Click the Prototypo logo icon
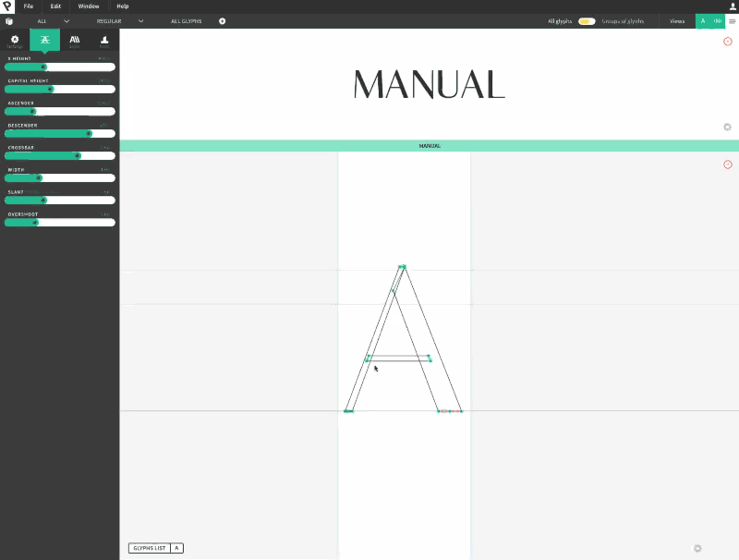 7,6
